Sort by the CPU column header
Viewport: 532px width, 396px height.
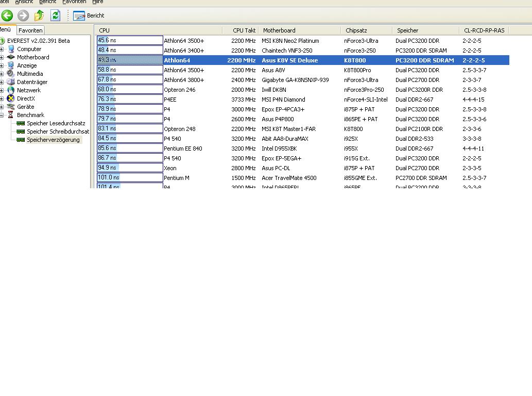(x=159, y=30)
